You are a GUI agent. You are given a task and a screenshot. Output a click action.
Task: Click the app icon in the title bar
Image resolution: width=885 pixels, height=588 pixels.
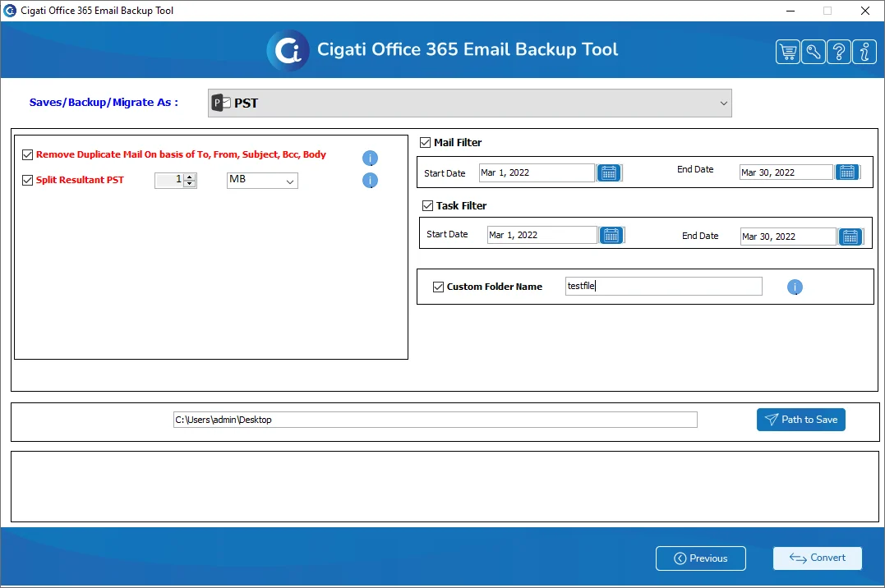10,10
